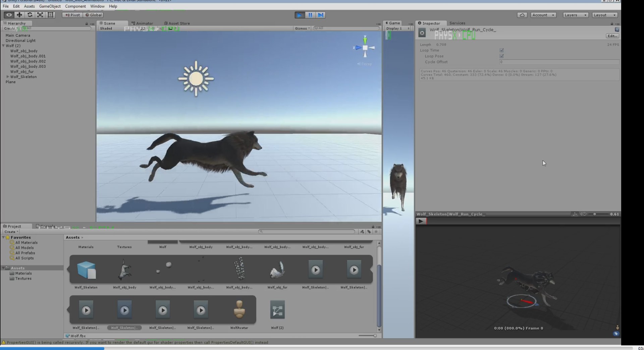
Task: Open the help icon in the Inspector
Action: pyautogui.click(x=617, y=30)
